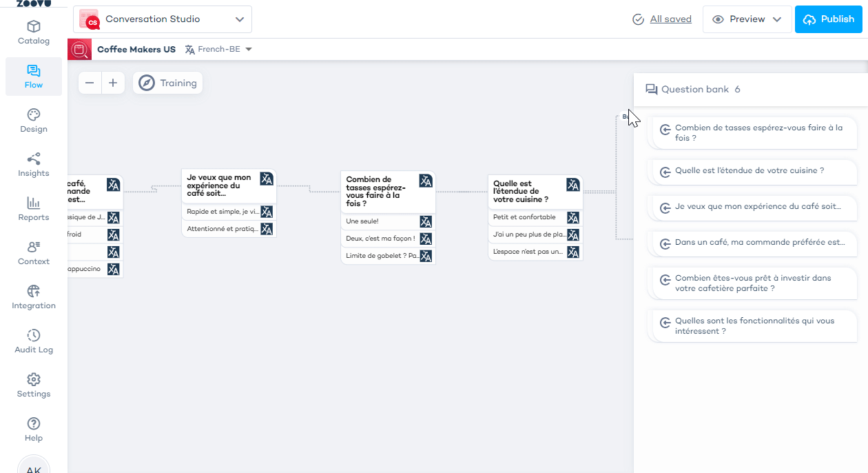
Task: Click translate icon beside 'Une seule!' answer
Action: [426, 222]
